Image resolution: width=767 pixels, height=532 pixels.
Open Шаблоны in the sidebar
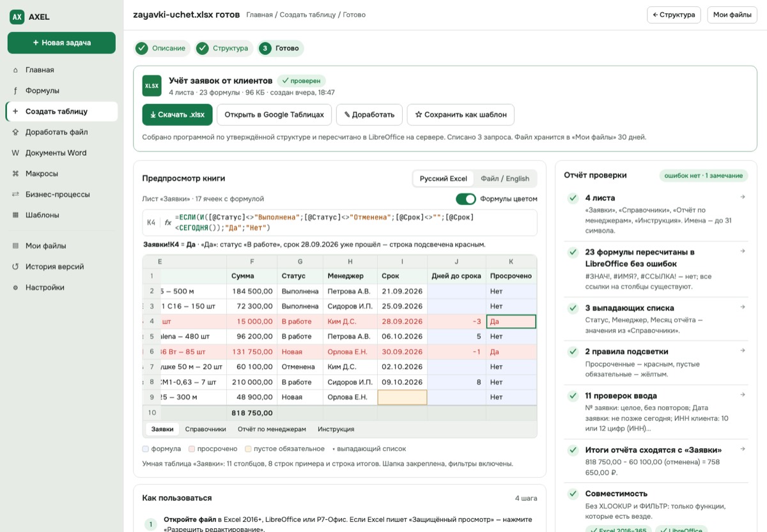click(61, 215)
